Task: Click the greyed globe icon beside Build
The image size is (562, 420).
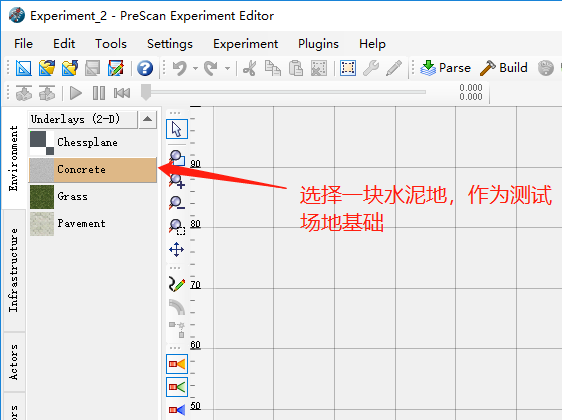Action: [546, 68]
